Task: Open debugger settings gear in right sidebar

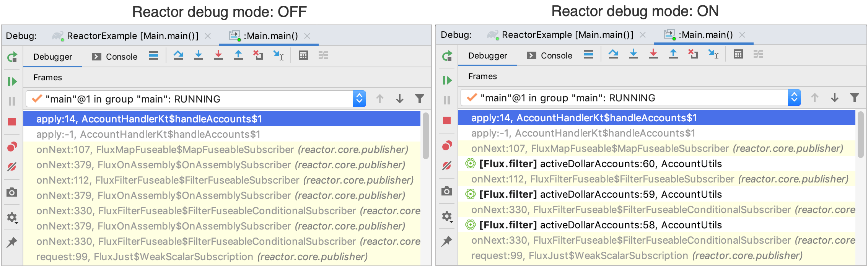Action: tap(447, 217)
